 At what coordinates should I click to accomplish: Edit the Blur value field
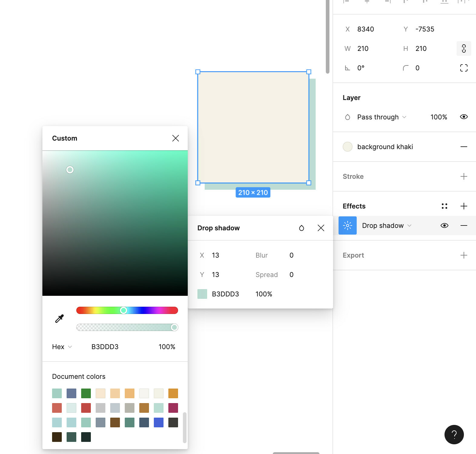(x=292, y=255)
